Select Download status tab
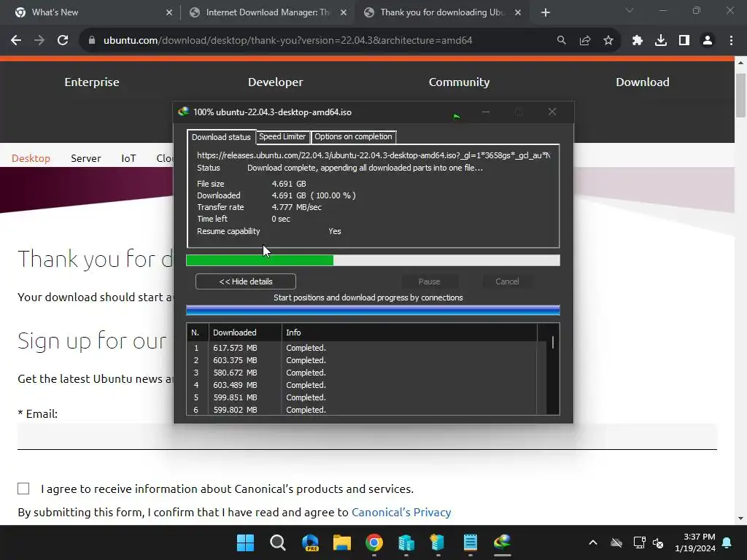This screenshot has height=560, width=747. click(x=221, y=137)
